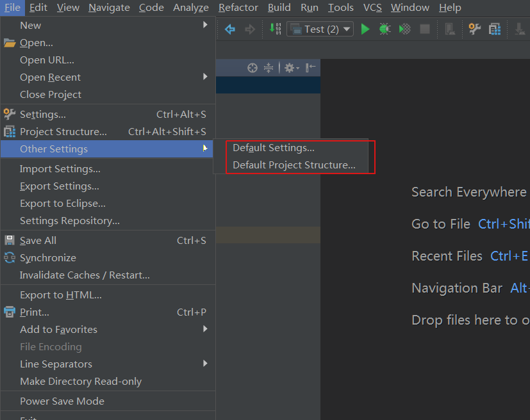Open Settings Repository...
This screenshot has height=420, width=530.
[x=108, y=221]
